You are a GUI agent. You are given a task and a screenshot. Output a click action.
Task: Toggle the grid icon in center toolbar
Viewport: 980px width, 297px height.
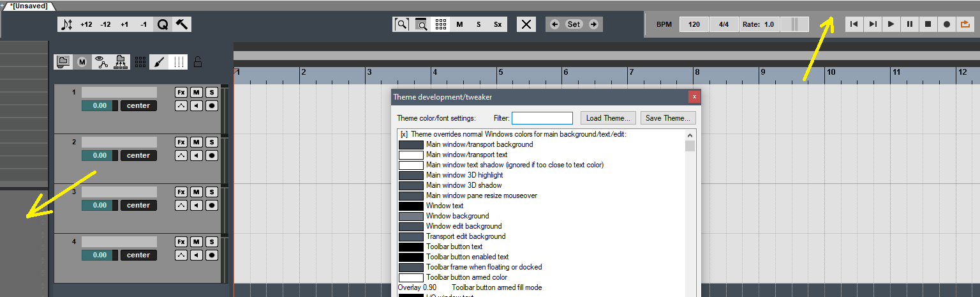tap(440, 24)
